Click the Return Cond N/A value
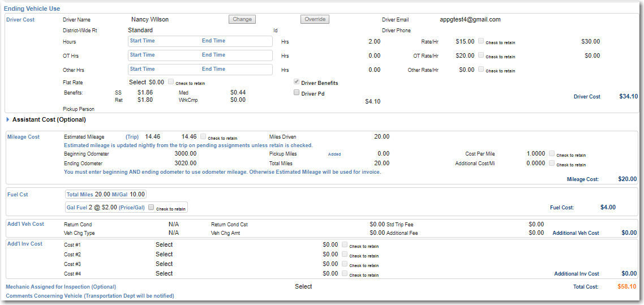The width and height of the screenshot is (644, 305). 174,225
